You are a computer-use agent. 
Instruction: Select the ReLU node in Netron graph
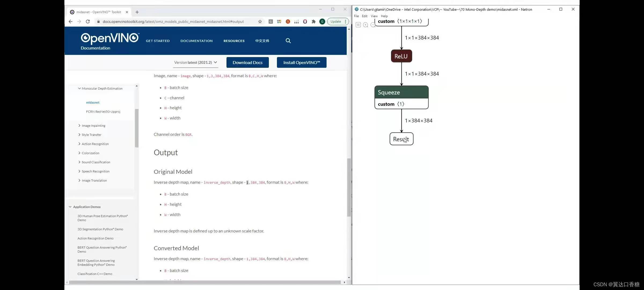(401, 56)
